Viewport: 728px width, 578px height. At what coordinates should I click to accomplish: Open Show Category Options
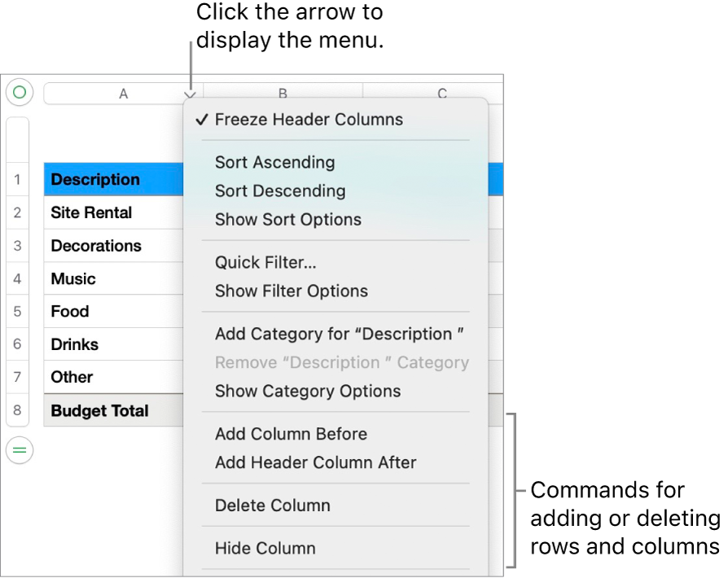coord(306,391)
